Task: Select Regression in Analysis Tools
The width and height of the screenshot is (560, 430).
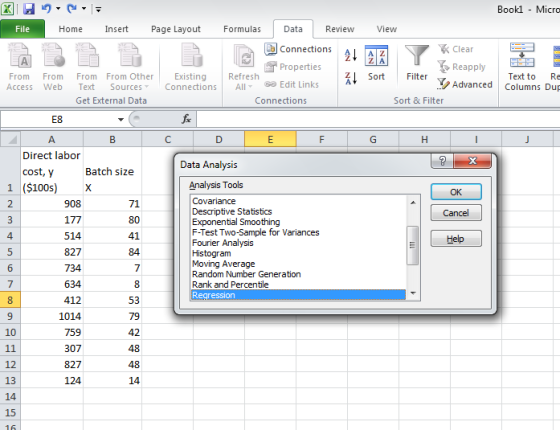Action: pos(298,295)
